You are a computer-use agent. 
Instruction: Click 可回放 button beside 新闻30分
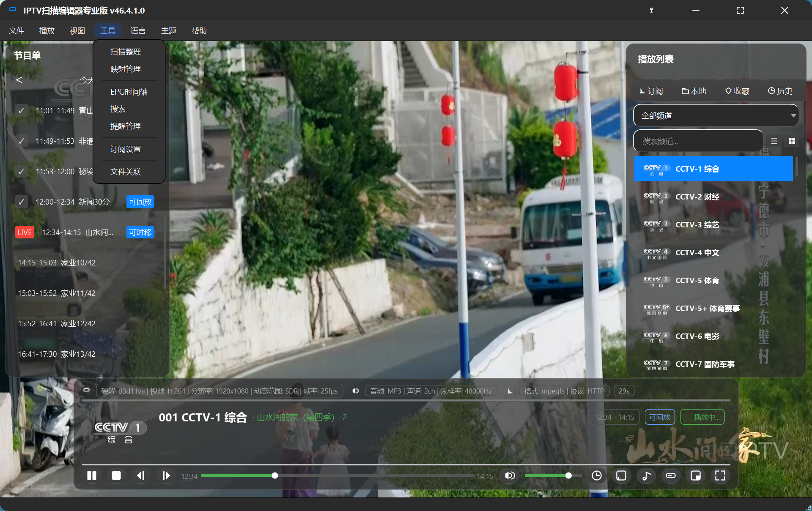click(140, 202)
